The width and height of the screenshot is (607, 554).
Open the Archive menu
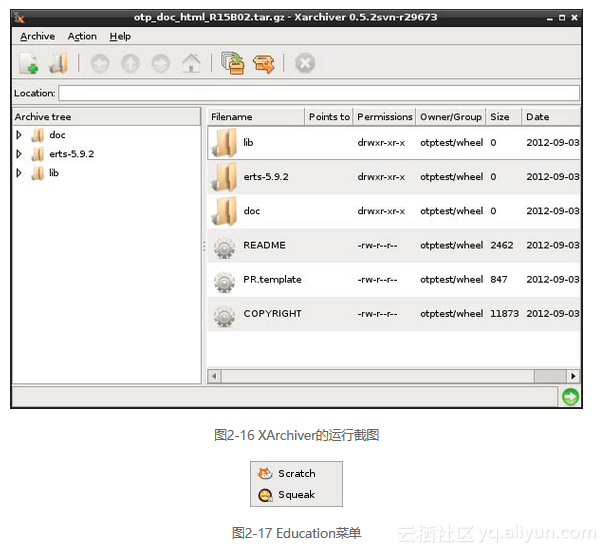click(38, 36)
